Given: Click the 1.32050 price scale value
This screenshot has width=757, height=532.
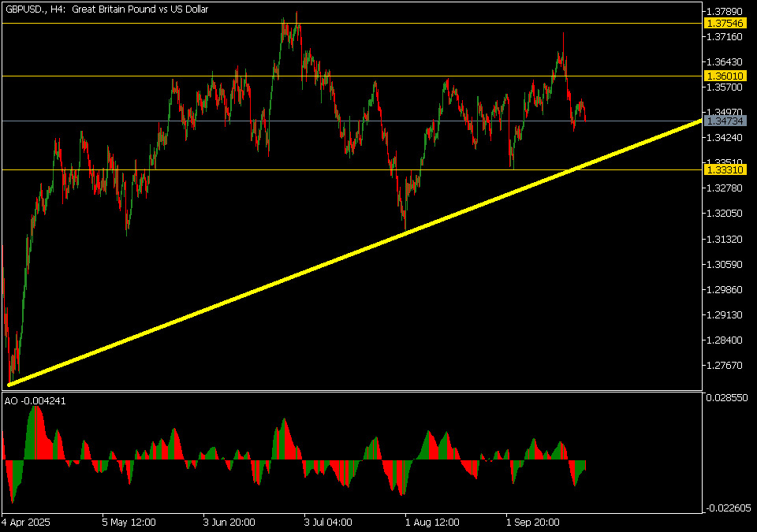Looking at the screenshot, I should (x=724, y=214).
